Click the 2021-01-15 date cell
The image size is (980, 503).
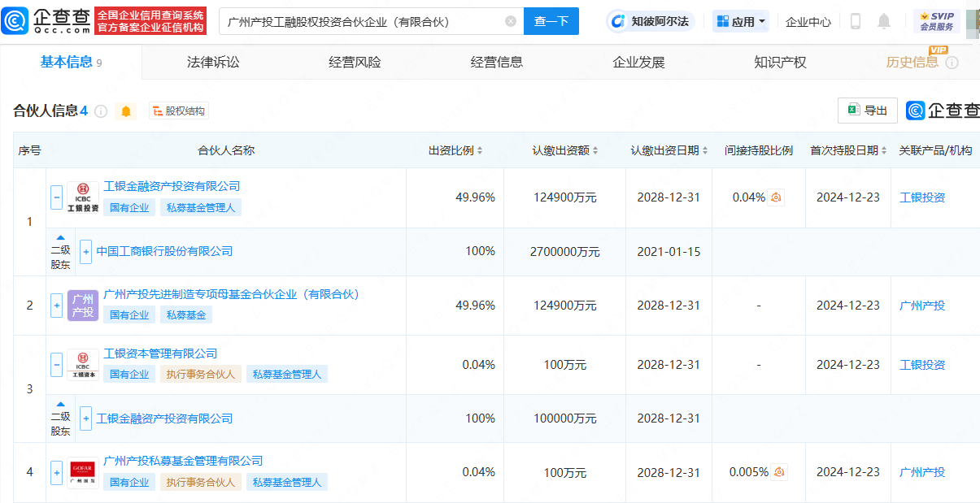pyautogui.click(x=669, y=252)
